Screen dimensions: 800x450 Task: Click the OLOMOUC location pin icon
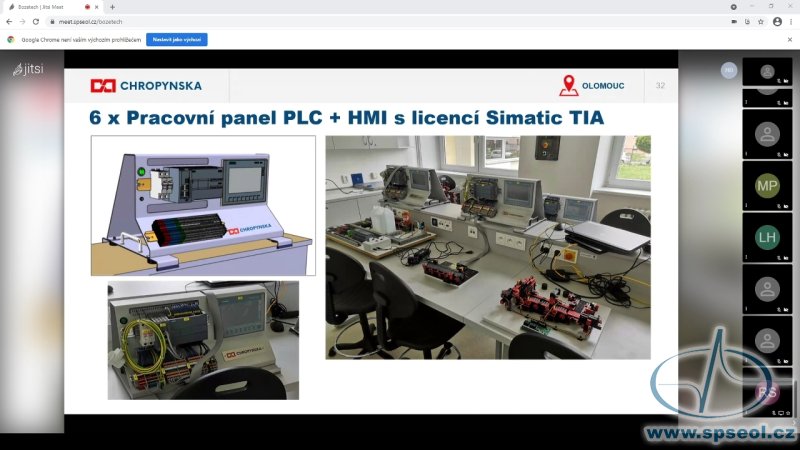coord(568,86)
